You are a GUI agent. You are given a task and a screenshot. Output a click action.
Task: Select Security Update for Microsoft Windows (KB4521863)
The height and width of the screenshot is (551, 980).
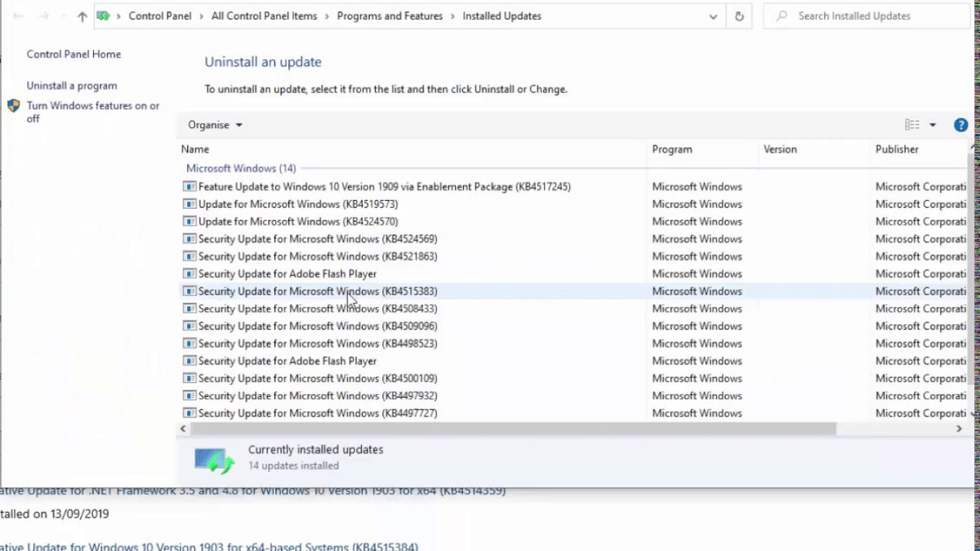[318, 256]
